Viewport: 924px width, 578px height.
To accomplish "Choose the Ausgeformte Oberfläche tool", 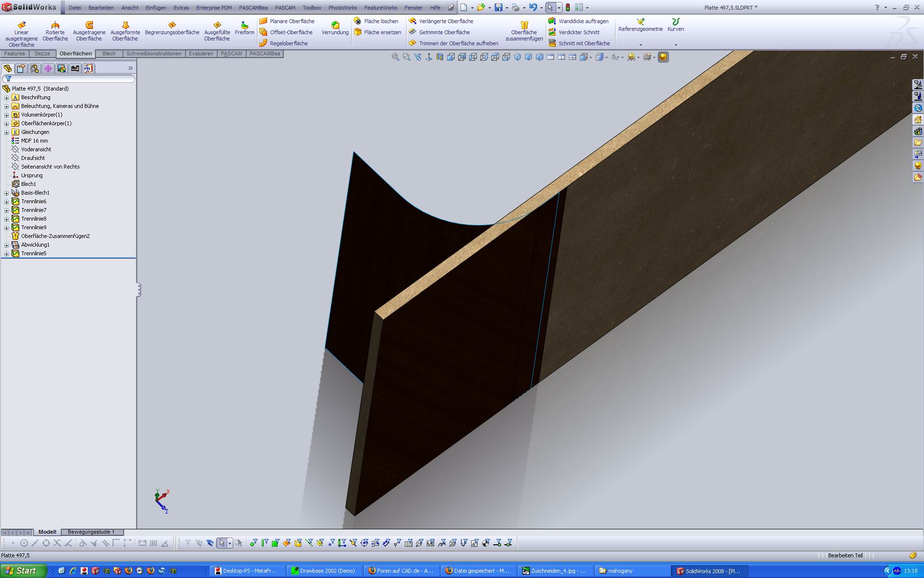I will click(x=125, y=31).
